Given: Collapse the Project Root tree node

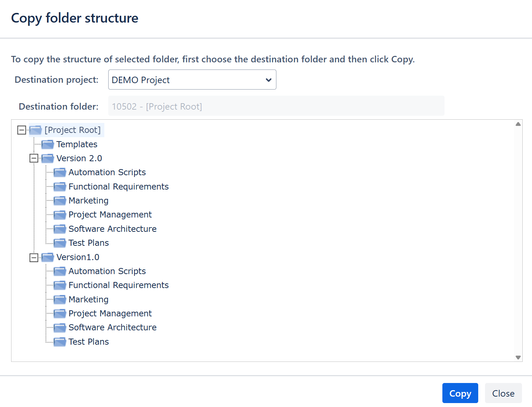Looking at the screenshot, I should [x=22, y=130].
